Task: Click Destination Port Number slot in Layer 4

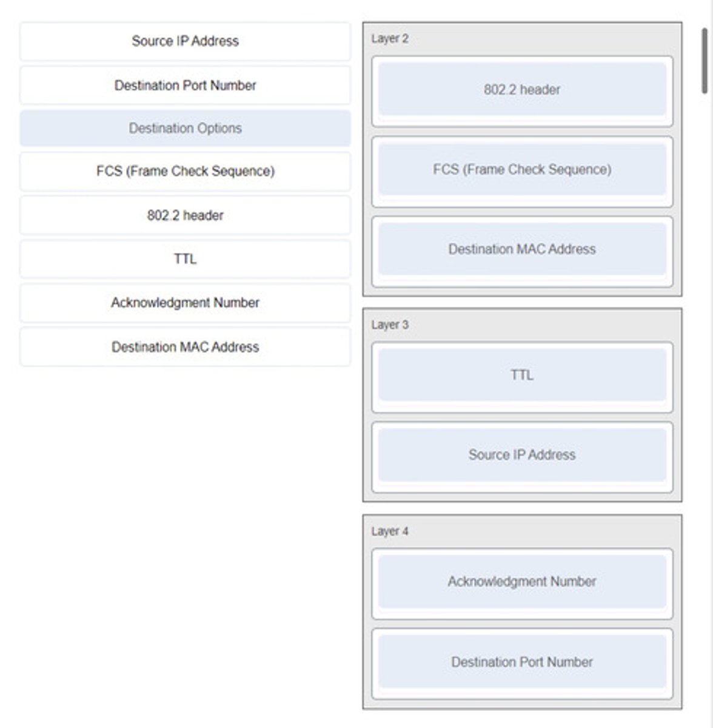Action: coord(522,662)
